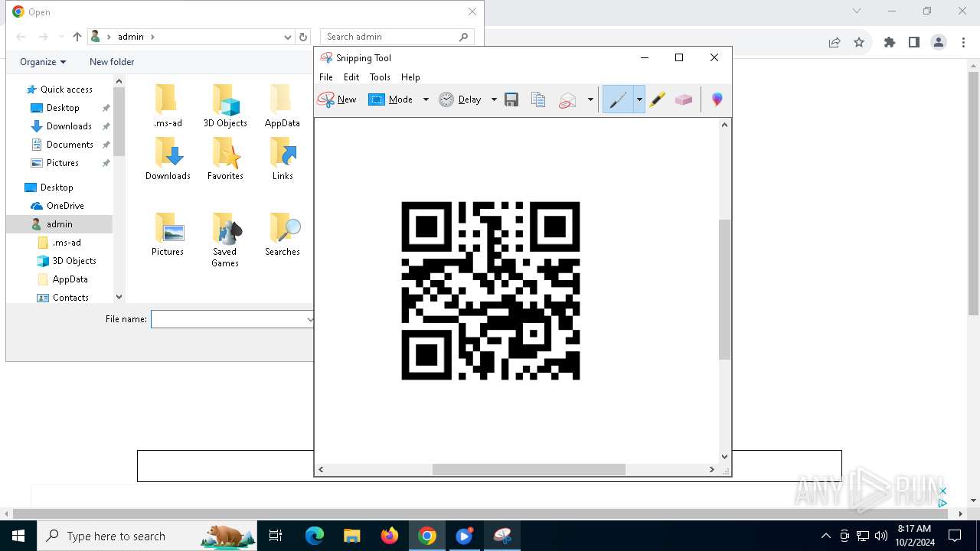Select the Eraser tool

684,99
